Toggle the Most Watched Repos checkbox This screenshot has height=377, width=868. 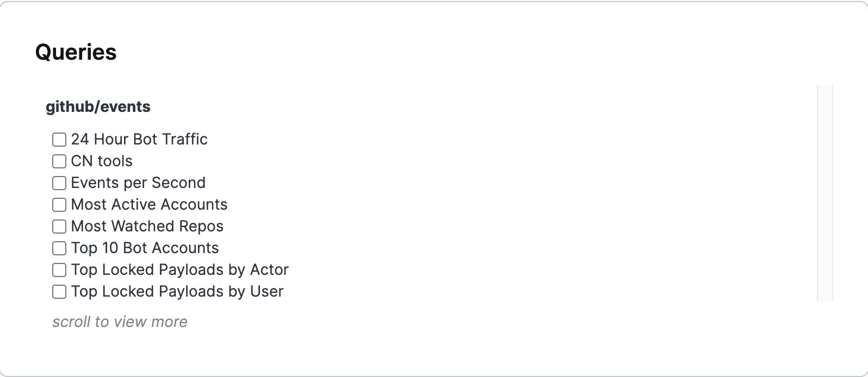(x=59, y=227)
